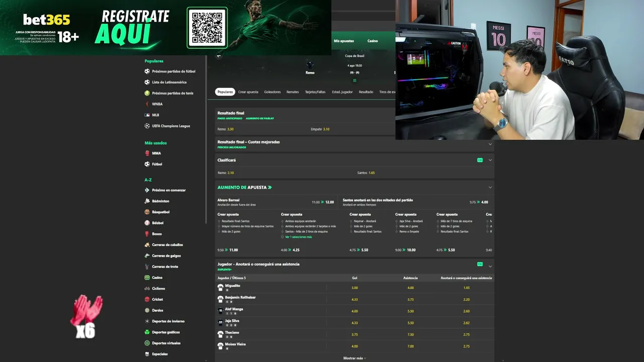
Task: Collapse the Clasificará market chevron
Action: 490,160
